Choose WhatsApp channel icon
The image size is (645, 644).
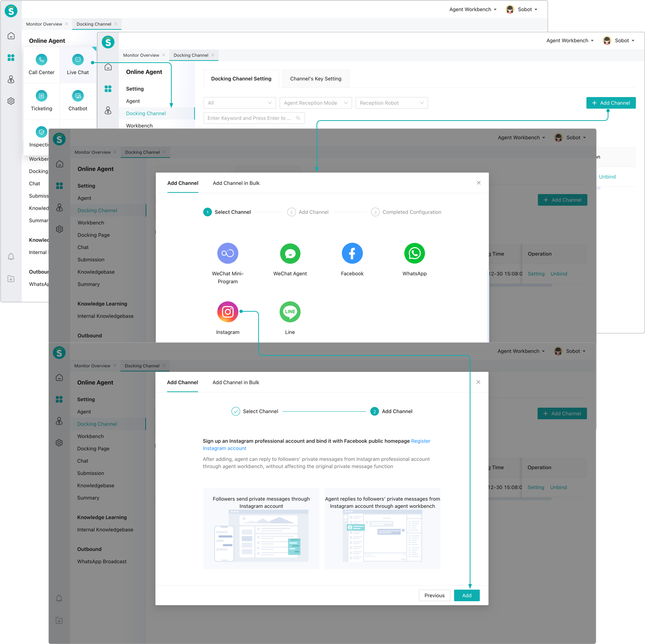pyautogui.click(x=415, y=253)
